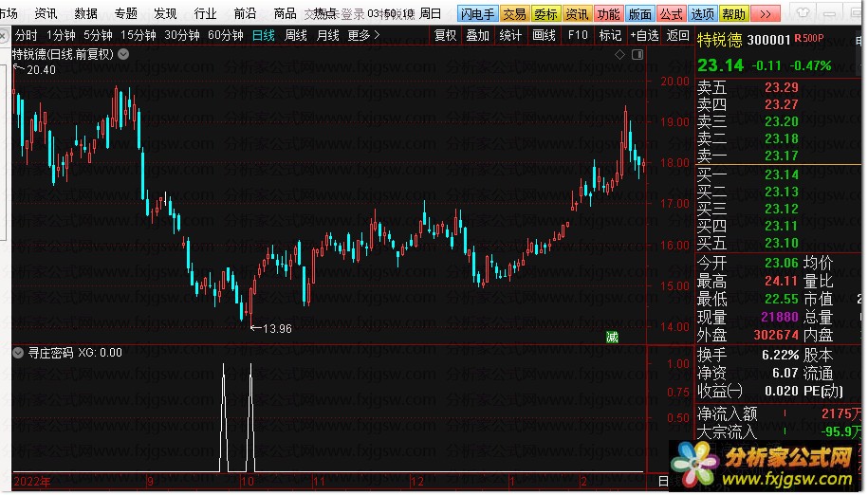Open the 资讯 top menu

(x=46, y=13)
